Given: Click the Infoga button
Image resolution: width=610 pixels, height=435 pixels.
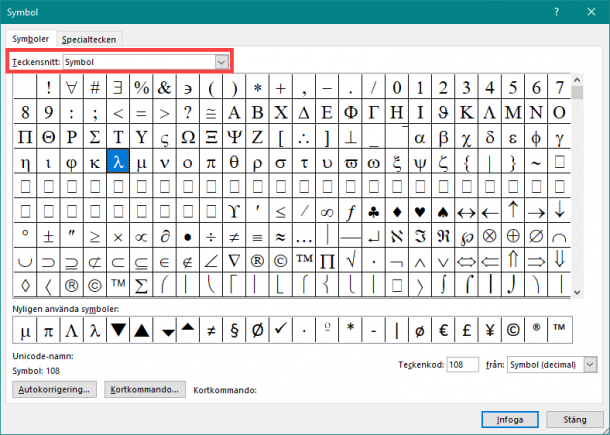Looking at the screenshot, I should coord(512,417).
